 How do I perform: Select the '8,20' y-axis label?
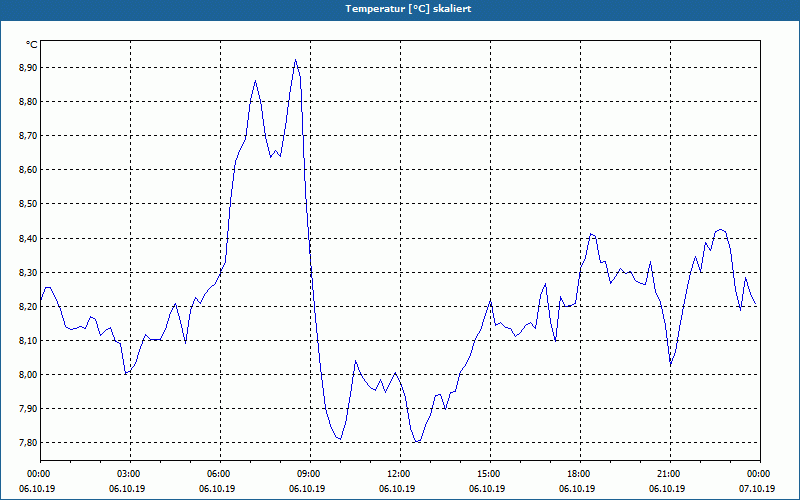pos(28,307)
